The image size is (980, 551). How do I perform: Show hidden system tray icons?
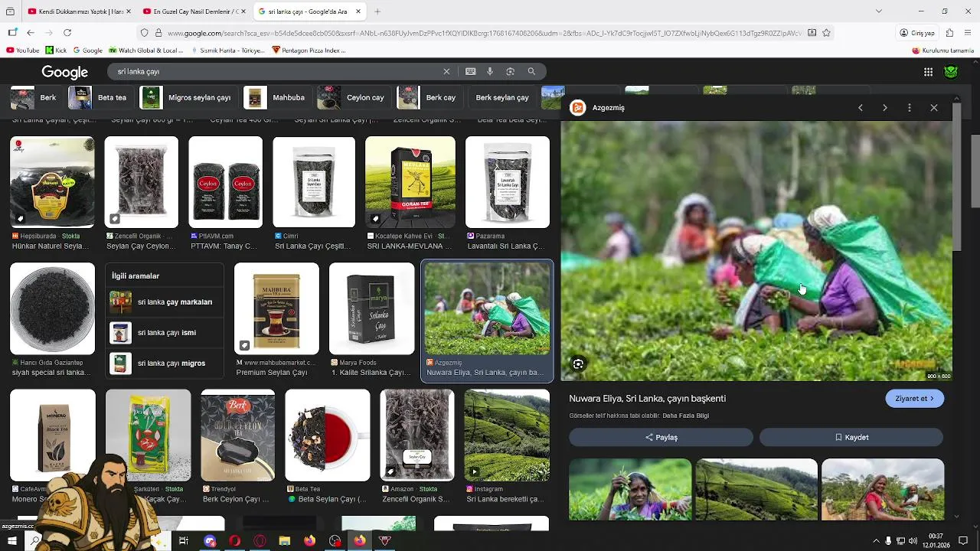(876, 541)
